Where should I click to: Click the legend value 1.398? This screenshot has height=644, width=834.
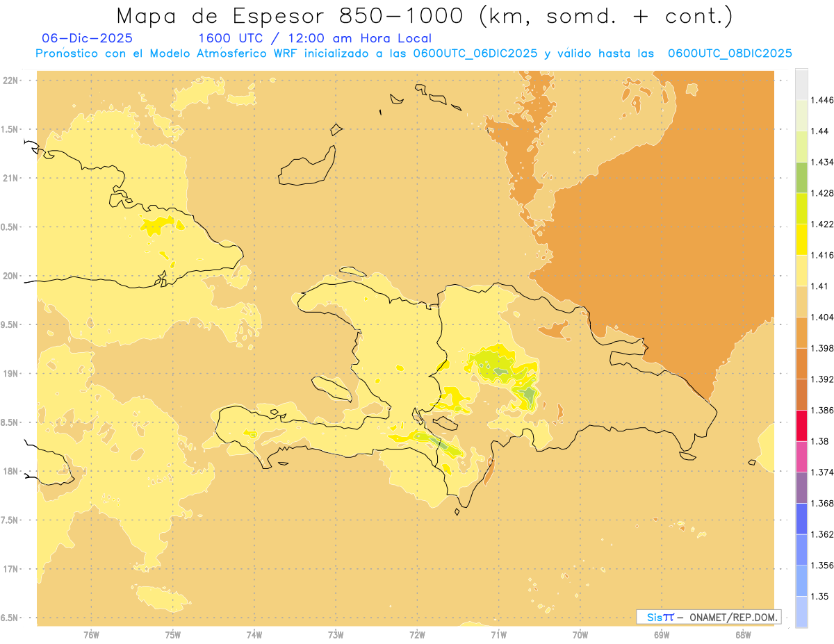(822, 348)
